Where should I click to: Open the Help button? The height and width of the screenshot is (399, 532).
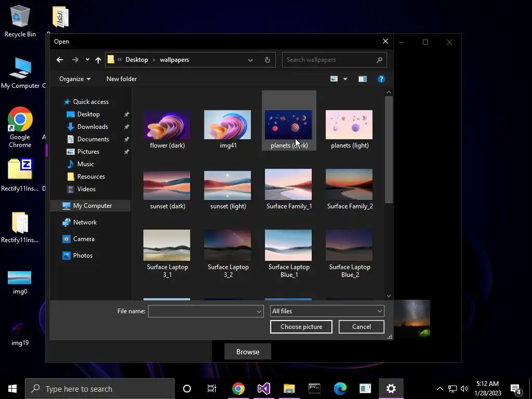point(381,79)
